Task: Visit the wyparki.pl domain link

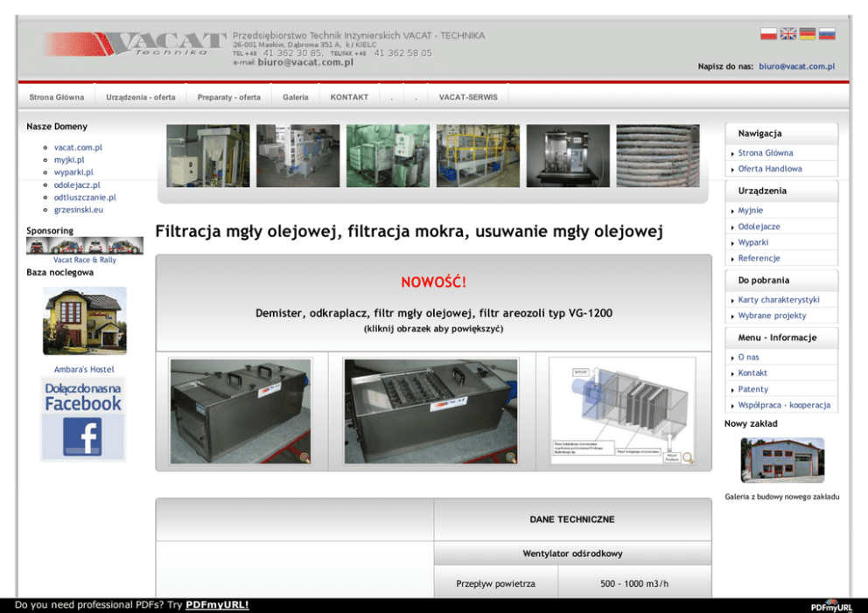Action: pyautogui.click(x=73, y=172)
